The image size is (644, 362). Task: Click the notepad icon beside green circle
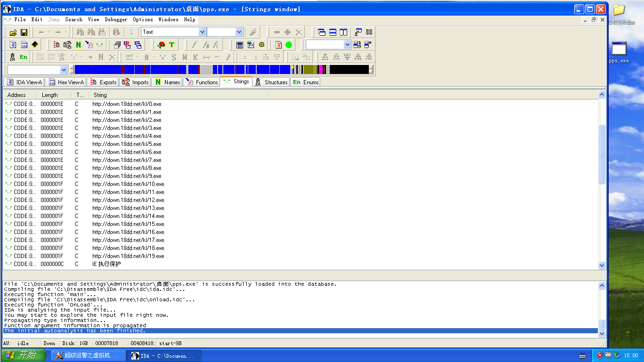point(278,45)
